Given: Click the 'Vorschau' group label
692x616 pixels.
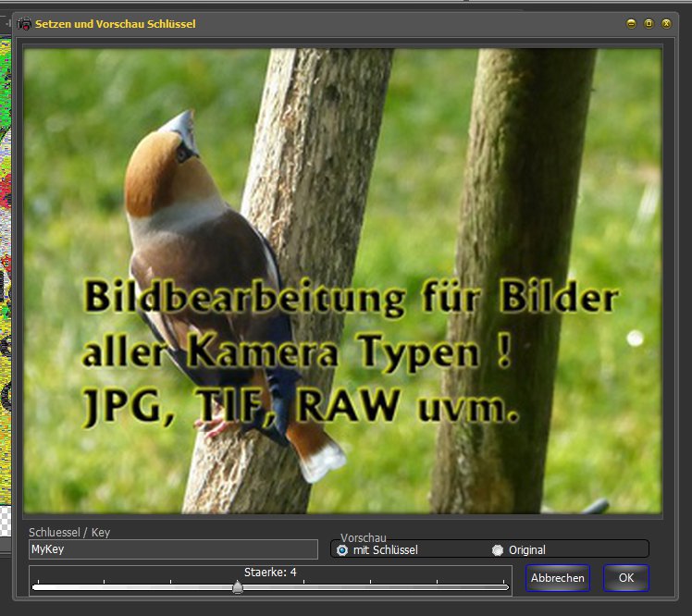Looking at the screenshot, I should 363,537.
